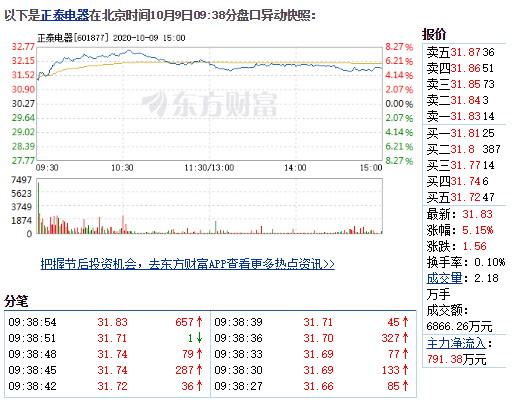Open the 正泰电器 stock link
Image resolution: width=513 pixels, height=403 pixels.
(x=65, y=15)
